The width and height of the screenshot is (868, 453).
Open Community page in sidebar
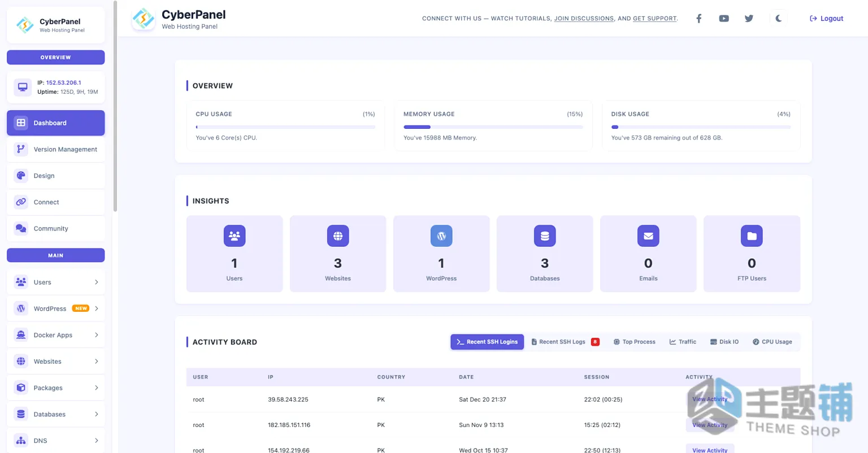pyautogui.click(x=55, y=229)
